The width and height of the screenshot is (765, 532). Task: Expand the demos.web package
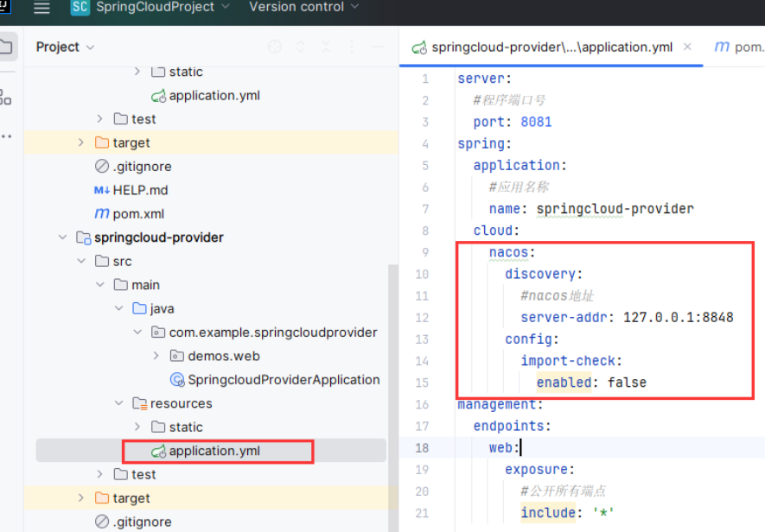point(156,356)
